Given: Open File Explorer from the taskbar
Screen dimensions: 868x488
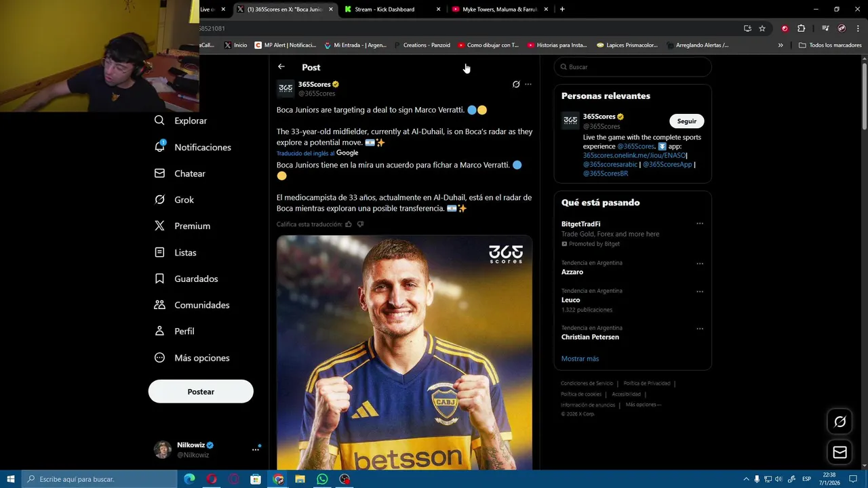Looking at the screenshot, I should [x=300, y=479].
